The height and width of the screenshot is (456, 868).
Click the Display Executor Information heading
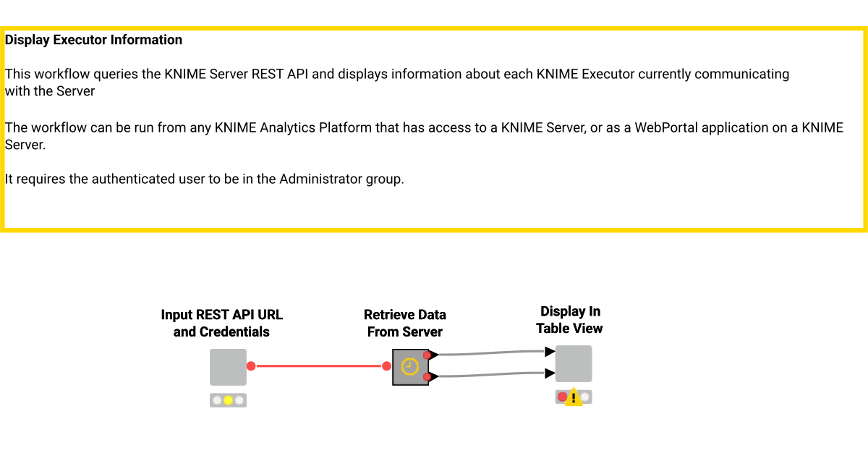[94, 40]
